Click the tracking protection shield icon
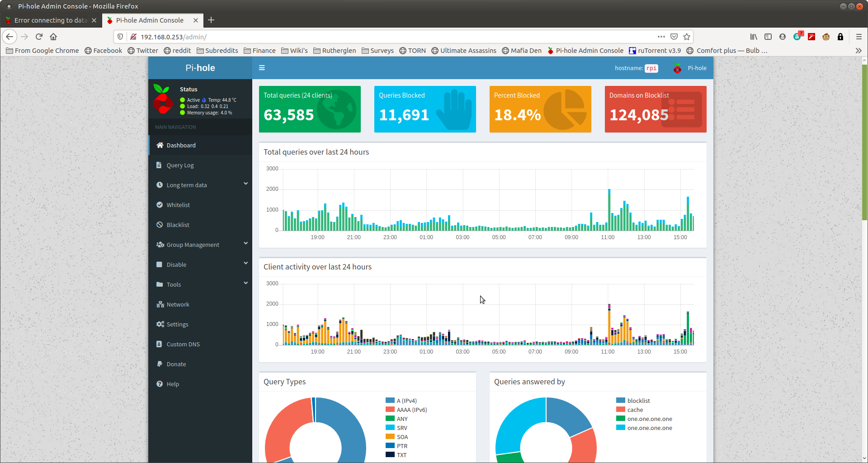This screenshot has height=463, width=868. click(x=120, y=37)
